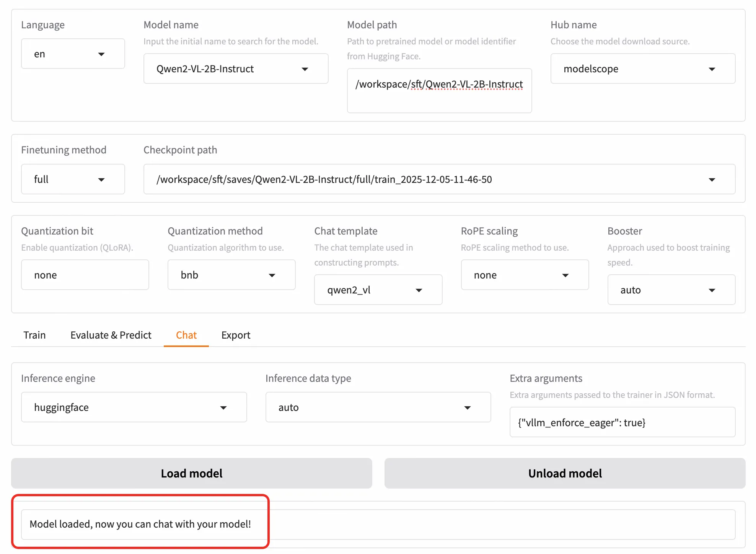
Task: Open the Hub name modelscope dropdown
Action: click(642, 69)
